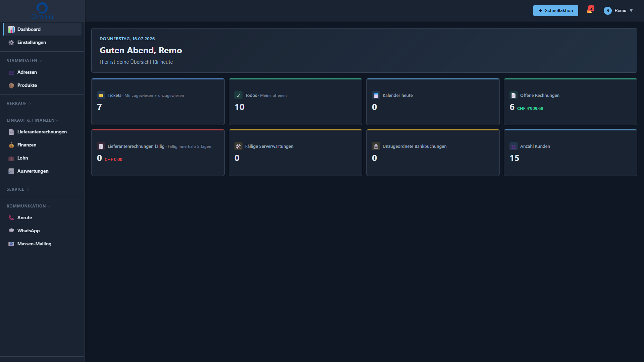The image size is (644, 362).
Task: Click the Schnellaktion button
Action: (x=555, y=11)
